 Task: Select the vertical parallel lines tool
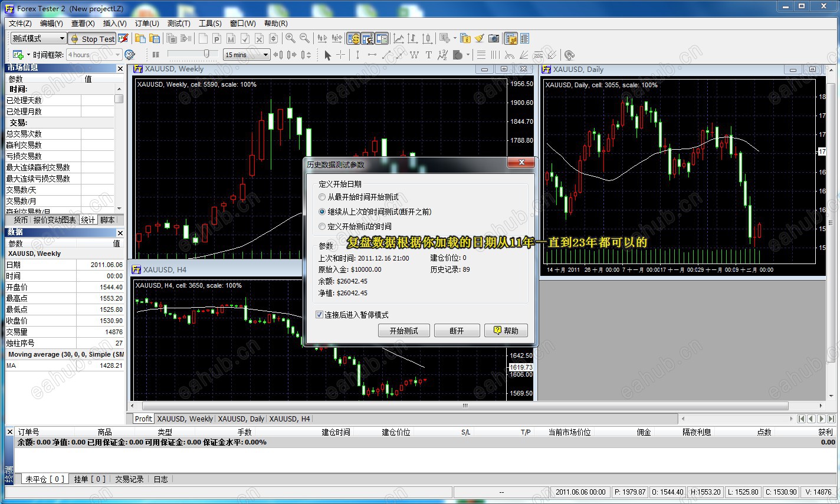point(495,55)
